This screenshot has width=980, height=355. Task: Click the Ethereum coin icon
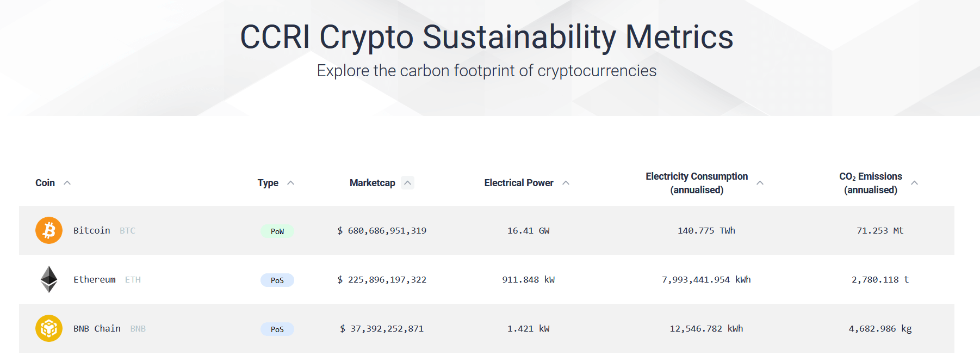pyautogui.click(x=48, y=279)
